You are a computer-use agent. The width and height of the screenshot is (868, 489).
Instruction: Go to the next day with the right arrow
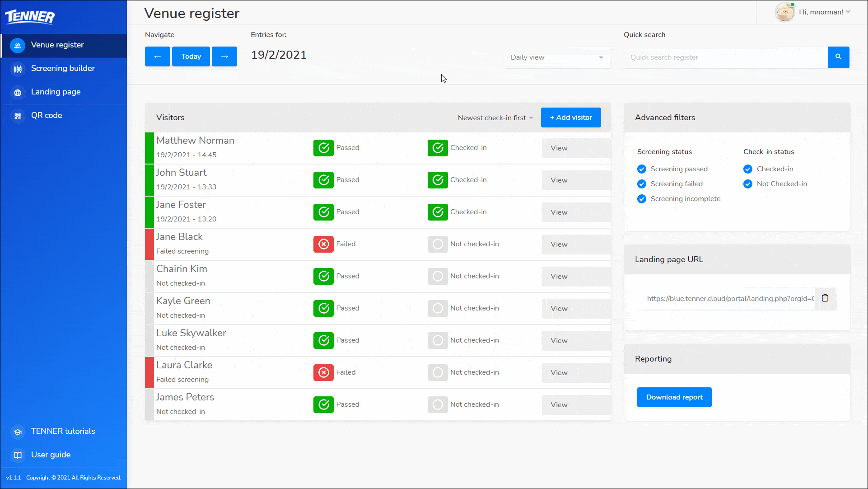pyautogui.click(x=224, y=56)
